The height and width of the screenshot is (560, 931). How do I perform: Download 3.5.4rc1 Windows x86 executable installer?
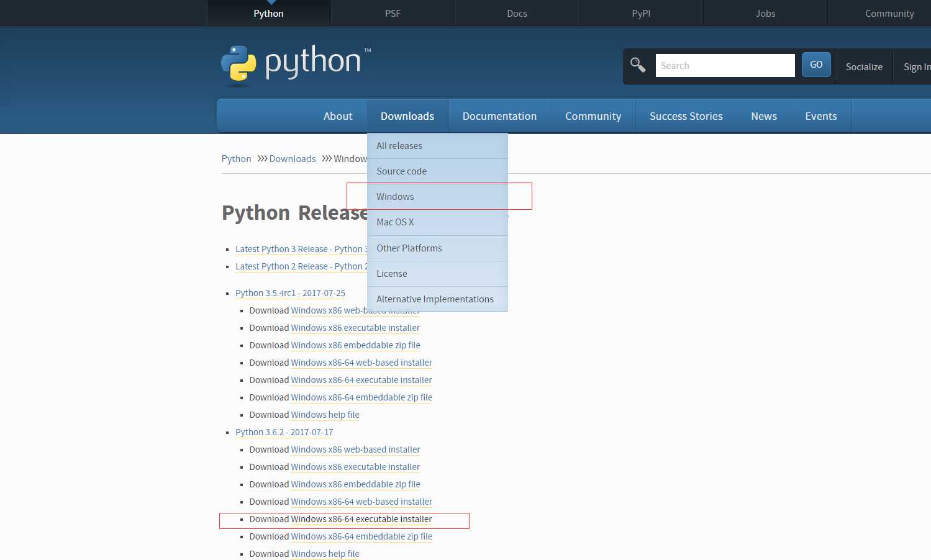click(355, 328)
